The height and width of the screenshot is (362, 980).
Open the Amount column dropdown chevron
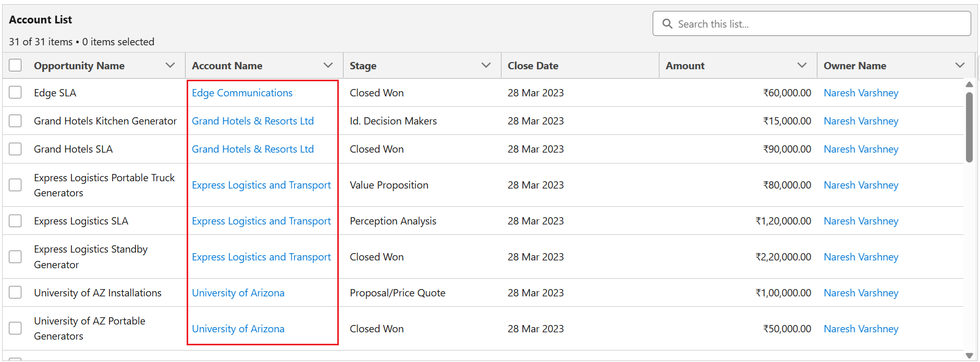point(802,66)
